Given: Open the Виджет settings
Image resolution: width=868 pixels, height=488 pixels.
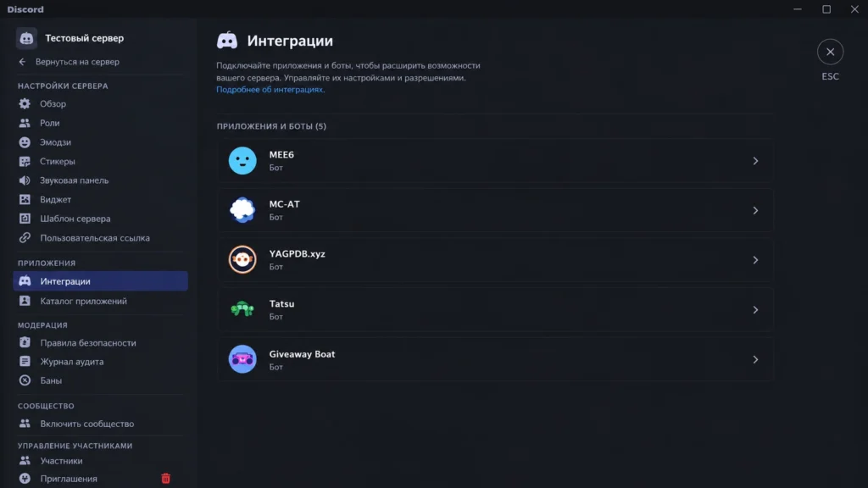Looking at the screenshot, I should (x=100, y=199).
